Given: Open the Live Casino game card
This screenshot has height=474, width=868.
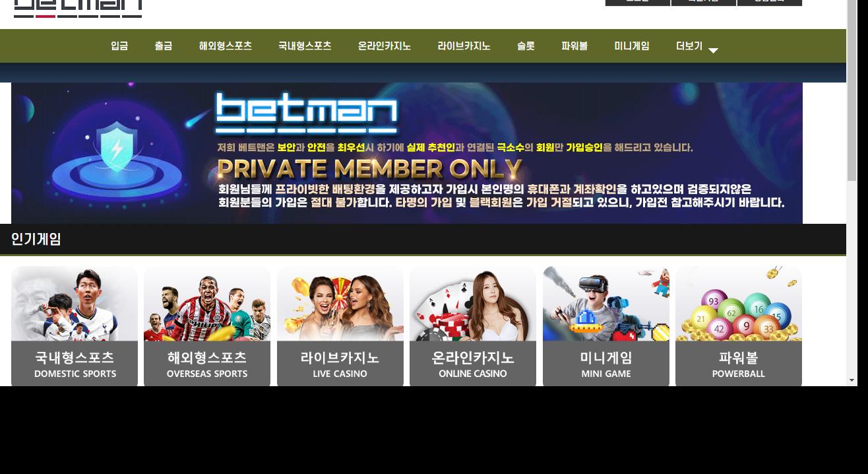Looking at the screenshot, I should [340, 326].
